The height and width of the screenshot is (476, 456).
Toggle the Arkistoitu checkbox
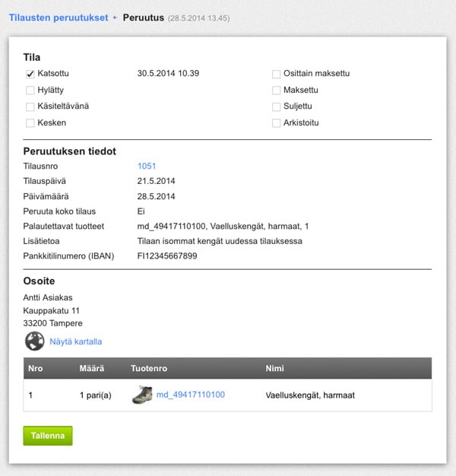point(277,122)
